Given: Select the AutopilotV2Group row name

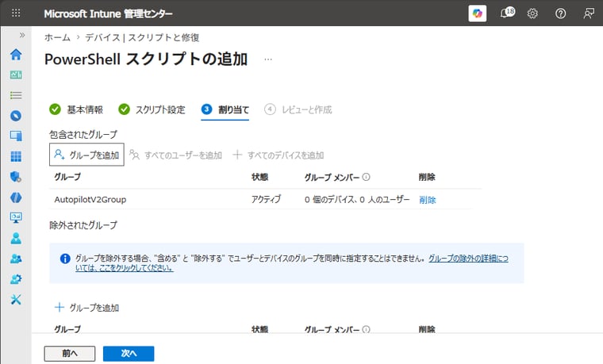Looking at the screenshot, I should click(x=90, y=200).
